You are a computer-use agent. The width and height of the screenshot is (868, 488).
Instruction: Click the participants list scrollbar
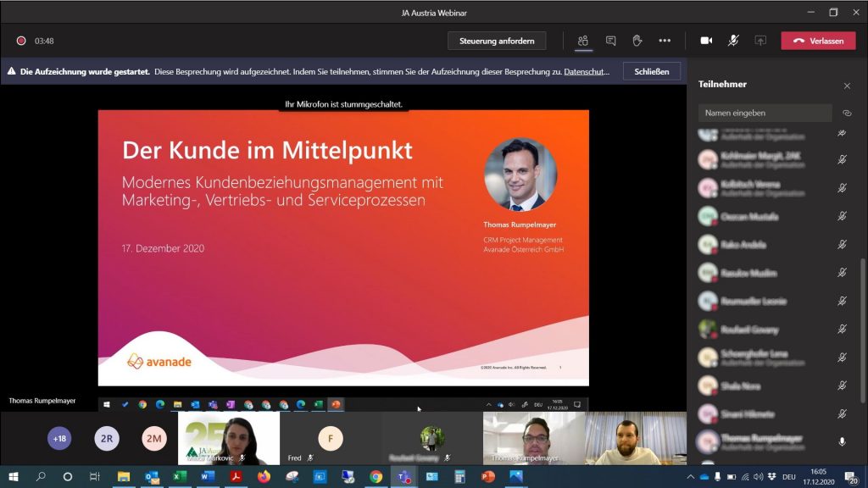(862, 330)
